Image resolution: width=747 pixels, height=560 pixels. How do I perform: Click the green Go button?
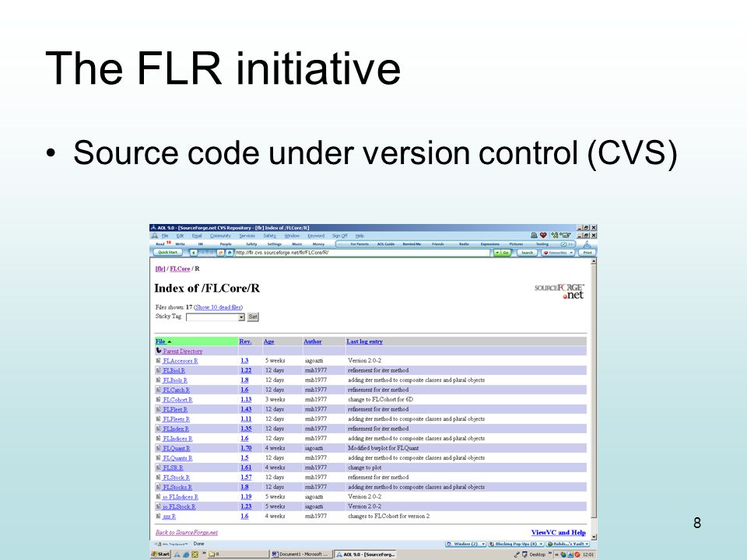[506, 253]
